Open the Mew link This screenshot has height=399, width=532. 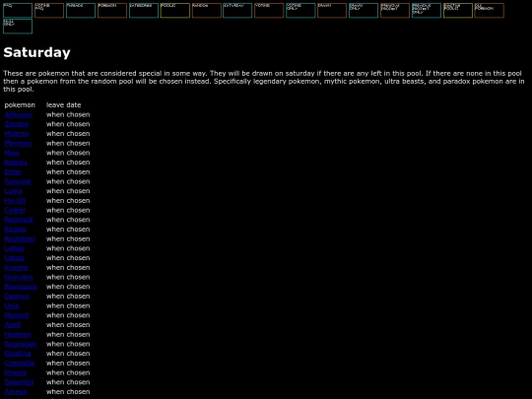(12, 153)
